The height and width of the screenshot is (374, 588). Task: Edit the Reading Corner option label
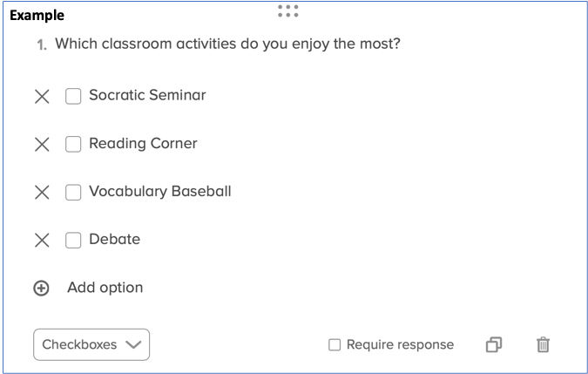point(143,143)
